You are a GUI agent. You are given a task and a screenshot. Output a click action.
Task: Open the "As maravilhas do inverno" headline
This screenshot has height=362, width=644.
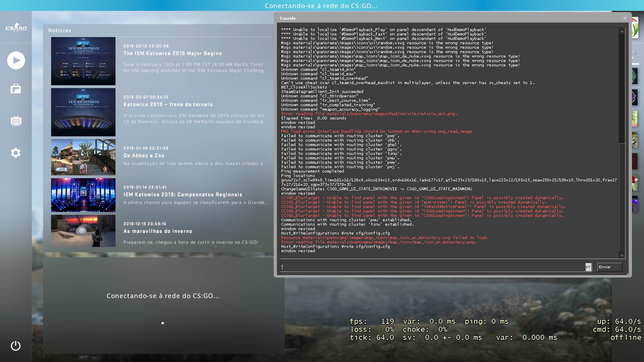point(158,231)
